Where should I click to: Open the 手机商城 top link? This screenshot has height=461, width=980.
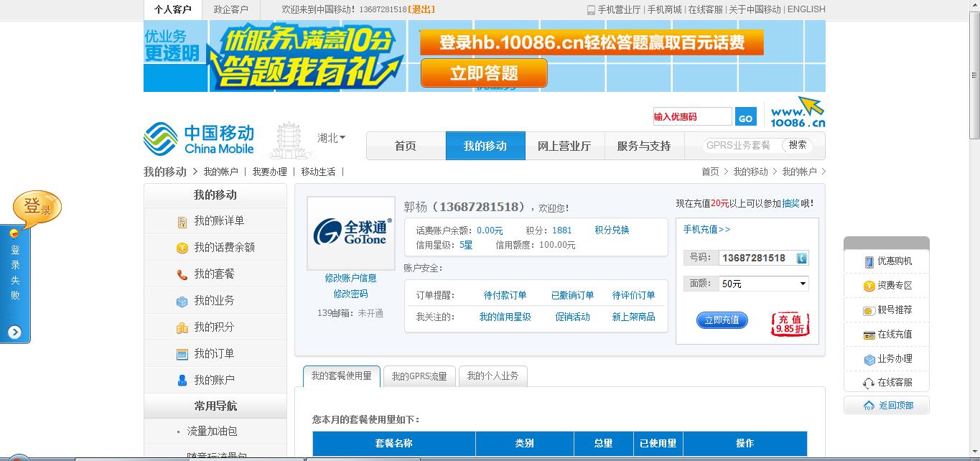(x=665, y=9)
